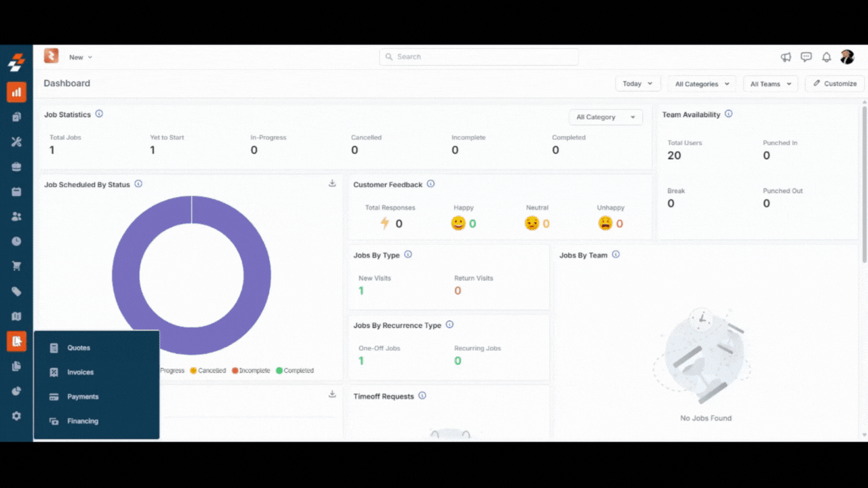Open settings gear in sidebar
Viewport: 868px width, 488px height.
pos(16,416)
